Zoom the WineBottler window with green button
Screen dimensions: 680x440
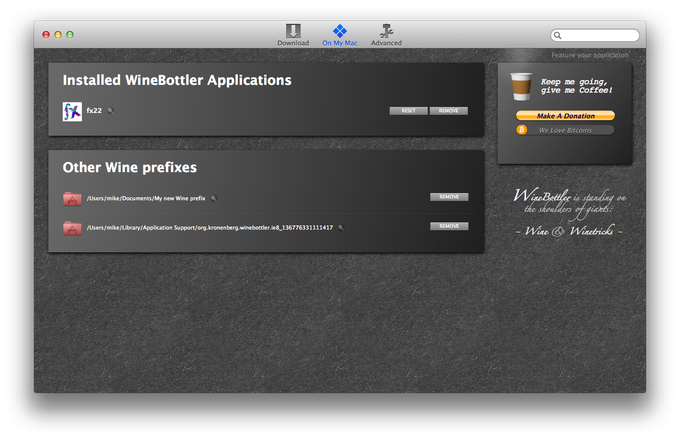[x=70, y=34]
